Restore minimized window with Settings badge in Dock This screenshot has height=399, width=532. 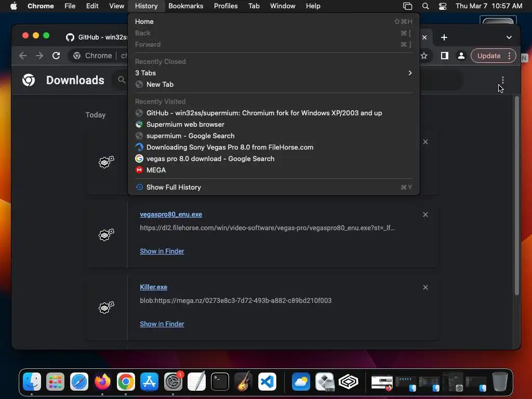click(453, 382)
